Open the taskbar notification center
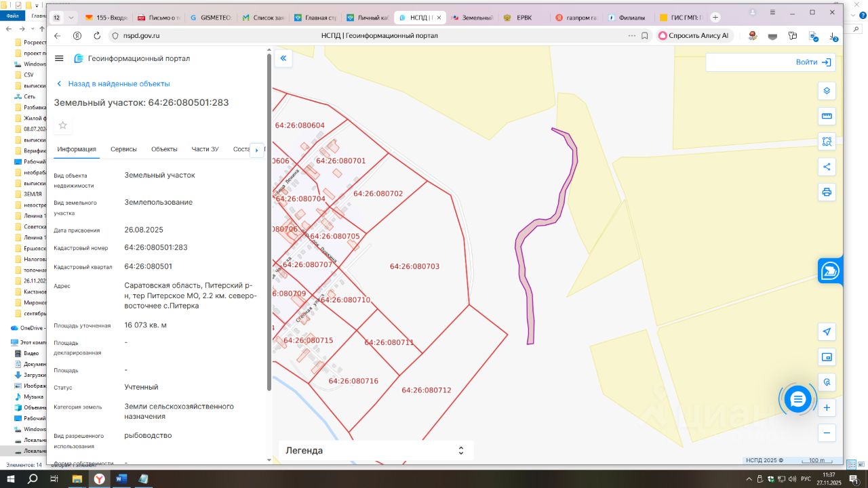 point(854,479)
